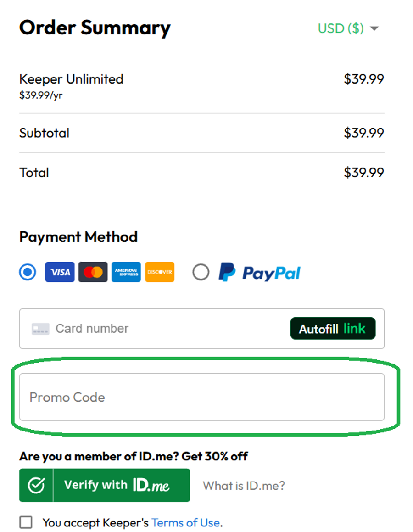Image resolution: width=413 pixels, height=532 pixels.
Task: Click the Discover card icon
Action: tap(160, 272)
